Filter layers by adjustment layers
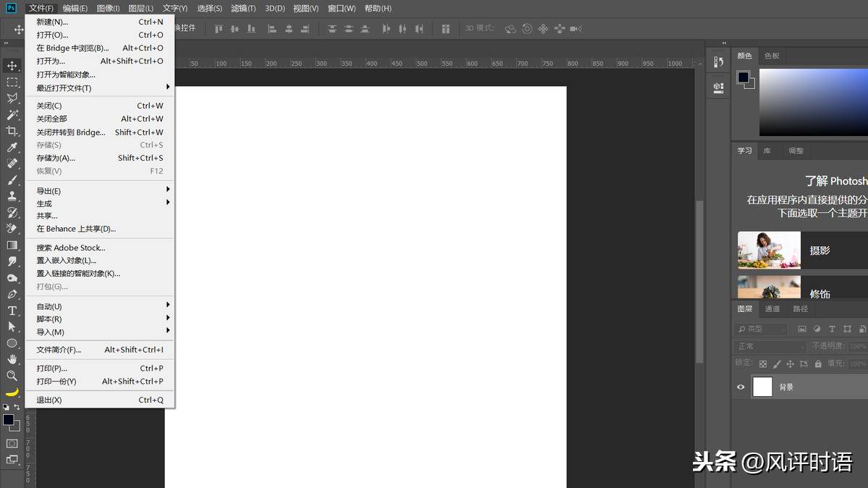The image size is (868, 488). click(817, 329)
